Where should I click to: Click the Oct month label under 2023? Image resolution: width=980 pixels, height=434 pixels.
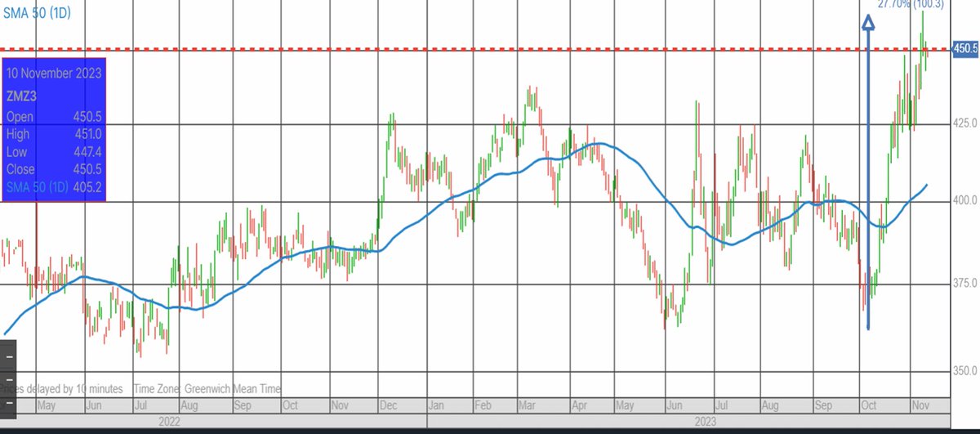[871, 405]
